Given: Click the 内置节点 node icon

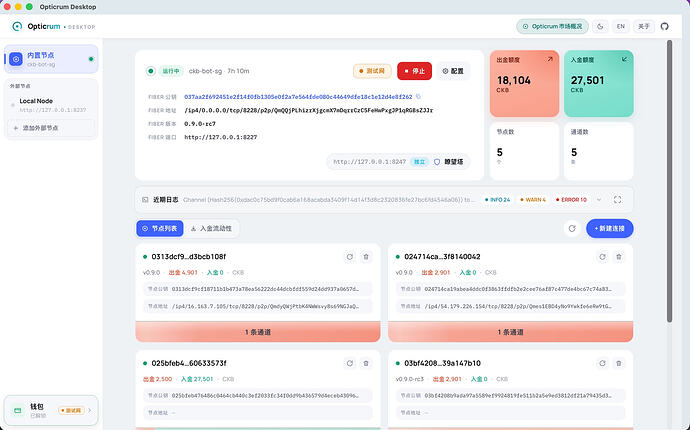Looking at the screenshot, I should click(x=16, y=59).
